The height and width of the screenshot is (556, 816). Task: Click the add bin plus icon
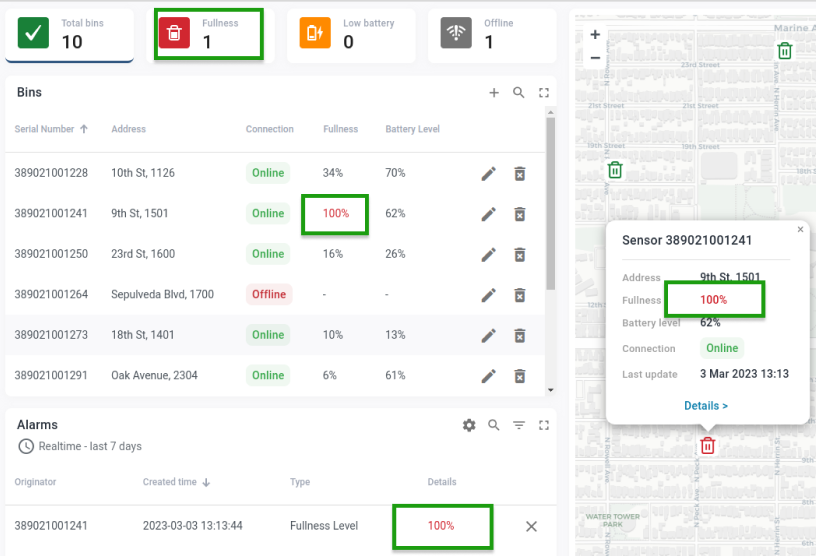pos(493,93)
